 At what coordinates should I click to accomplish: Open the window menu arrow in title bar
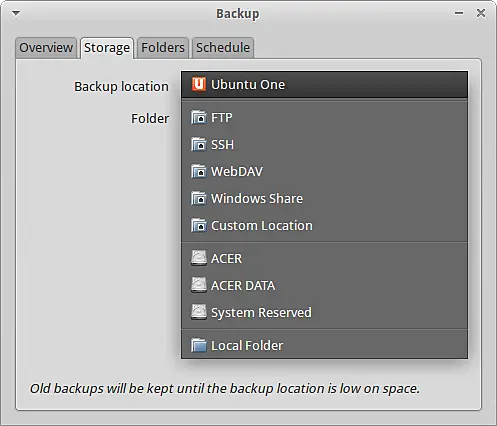pyautogui.click(x=16, y=13)
